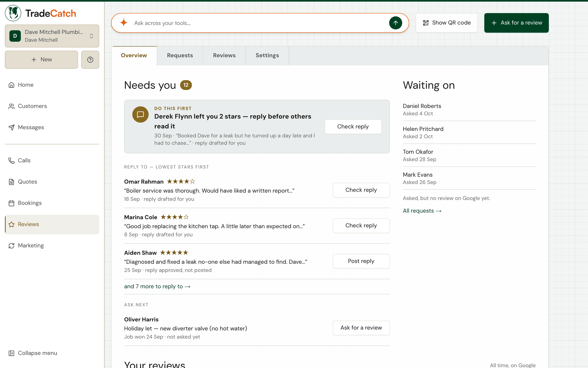
Task: Post reply to Aiden Shaw
Action: (361, 261)
